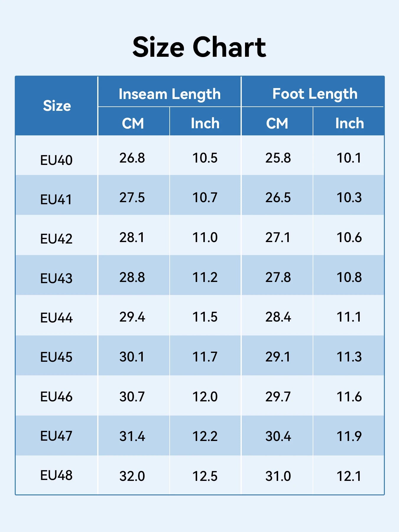Click EU41 foot length inch value 10.3
Viewport: 399px width, 532px height.
click(349, 197)
